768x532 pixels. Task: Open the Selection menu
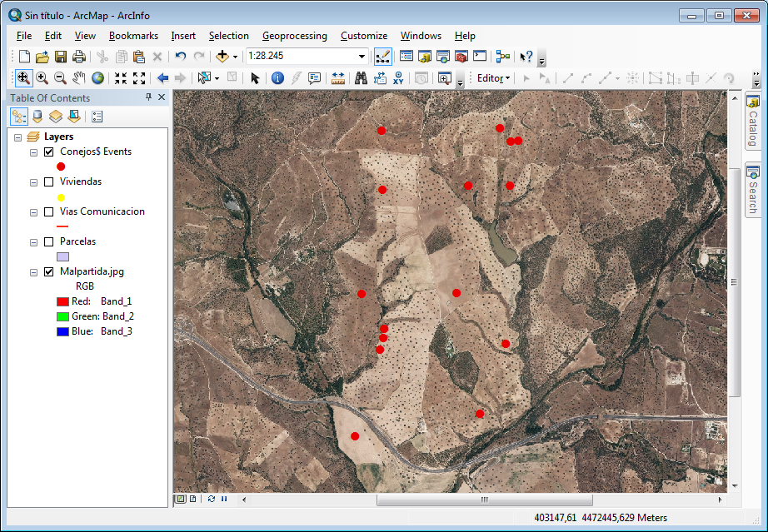229,36
